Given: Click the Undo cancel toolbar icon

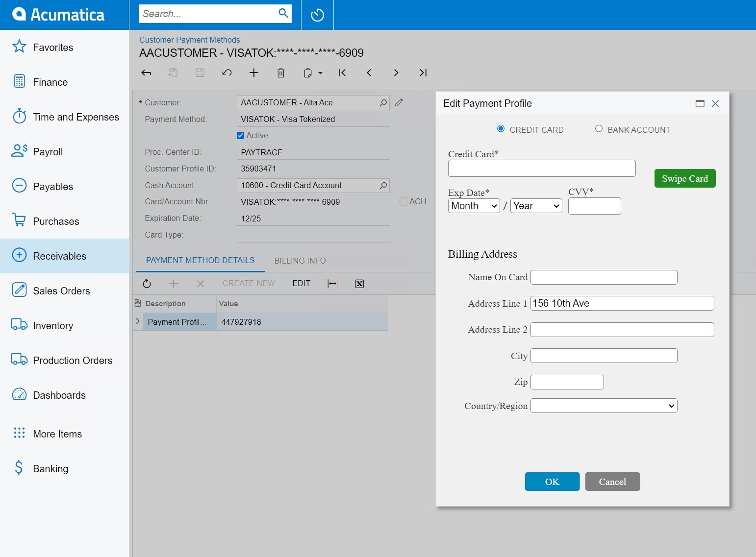Looking at the screenshot, I should tap(227, 73).
